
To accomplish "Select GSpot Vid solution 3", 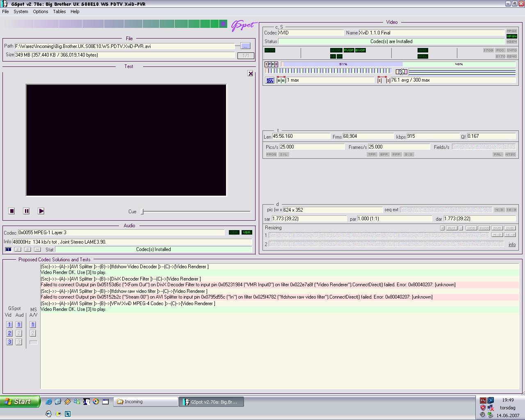I will (9, 342).
